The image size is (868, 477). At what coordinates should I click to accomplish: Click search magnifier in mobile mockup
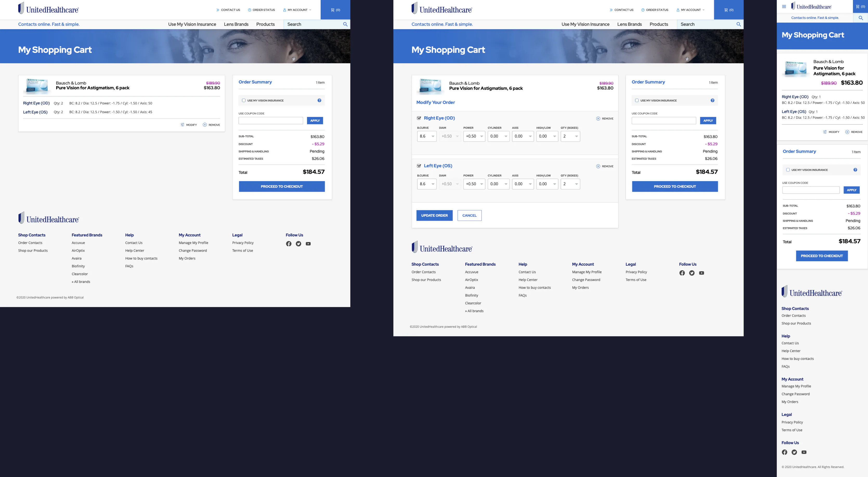pyautogui.click(x=860, y=18)
